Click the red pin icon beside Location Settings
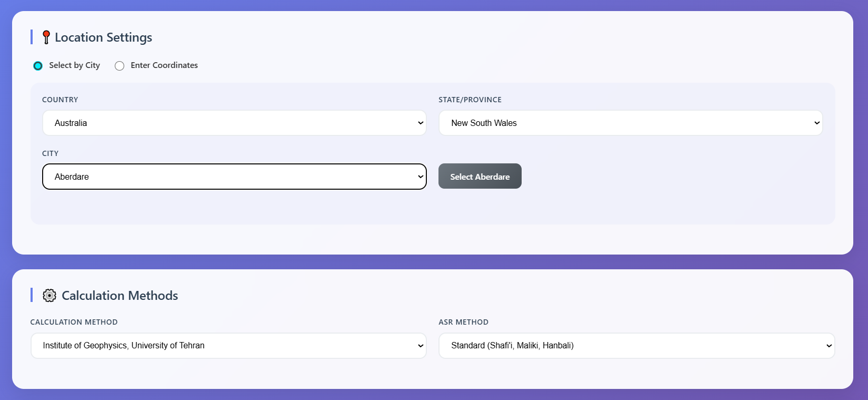This screenshot has width=868, height=400. (46, 37)
